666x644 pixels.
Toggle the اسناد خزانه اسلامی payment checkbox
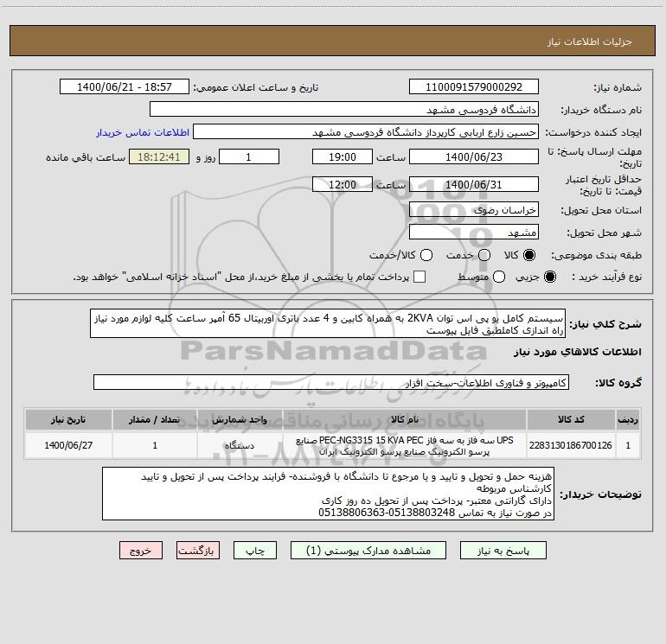(419, 277)
